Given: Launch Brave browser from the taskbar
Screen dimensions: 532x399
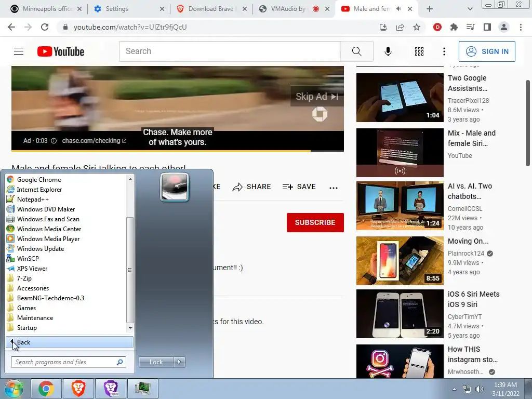Looking at the screenshot, I should (x=78, y=389).
